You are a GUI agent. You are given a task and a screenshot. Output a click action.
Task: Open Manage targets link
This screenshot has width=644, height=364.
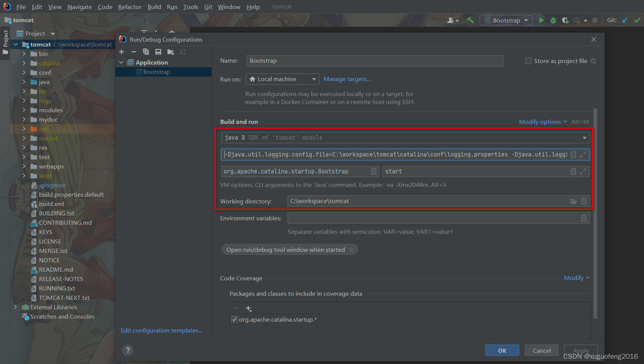pyautogui.click(x=347, y=79)
